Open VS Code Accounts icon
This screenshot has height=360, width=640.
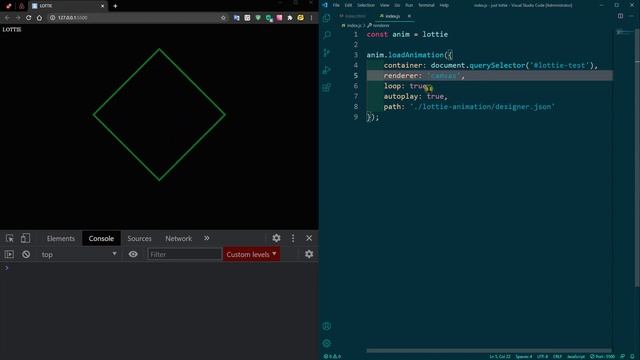pos(327,326)
